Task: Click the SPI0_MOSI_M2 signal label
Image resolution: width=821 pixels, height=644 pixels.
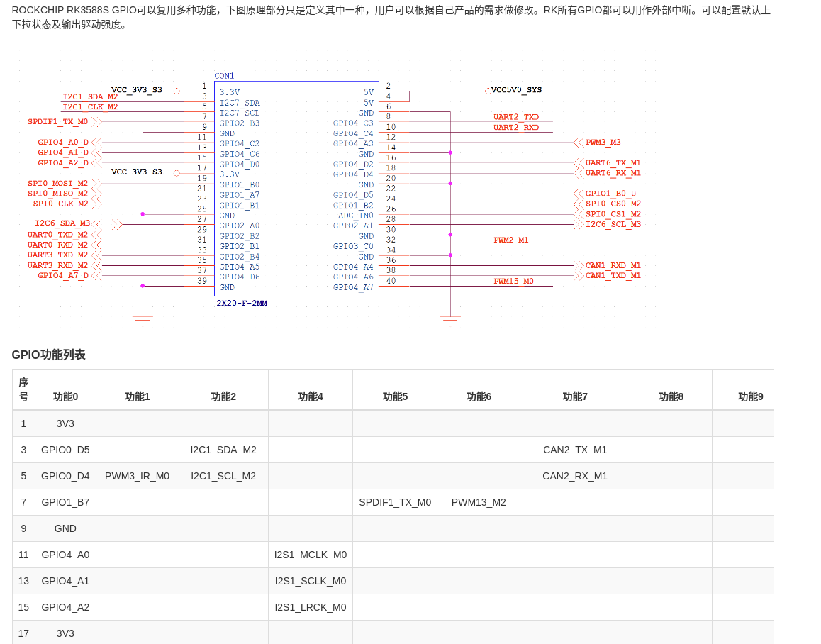Action: [x=57, y=184]
